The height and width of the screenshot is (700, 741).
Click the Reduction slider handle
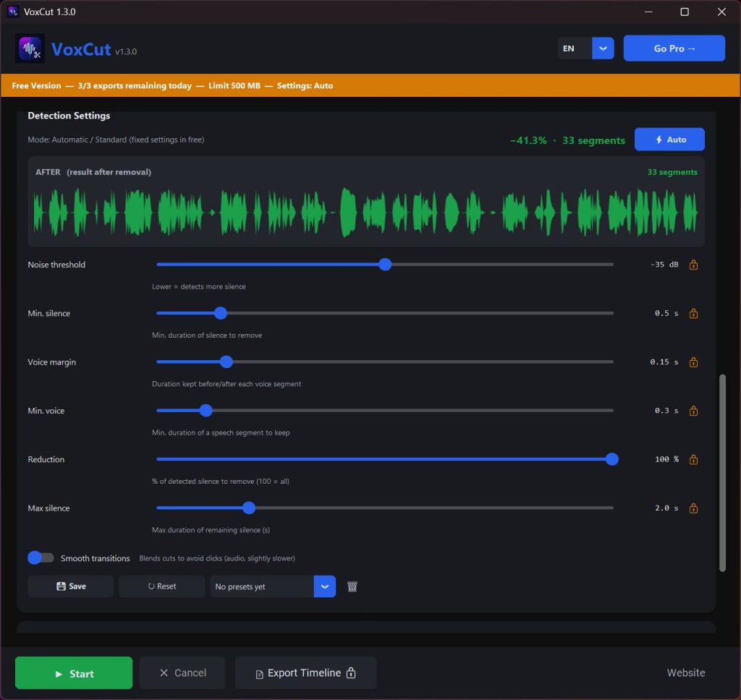tap(612, 459)
